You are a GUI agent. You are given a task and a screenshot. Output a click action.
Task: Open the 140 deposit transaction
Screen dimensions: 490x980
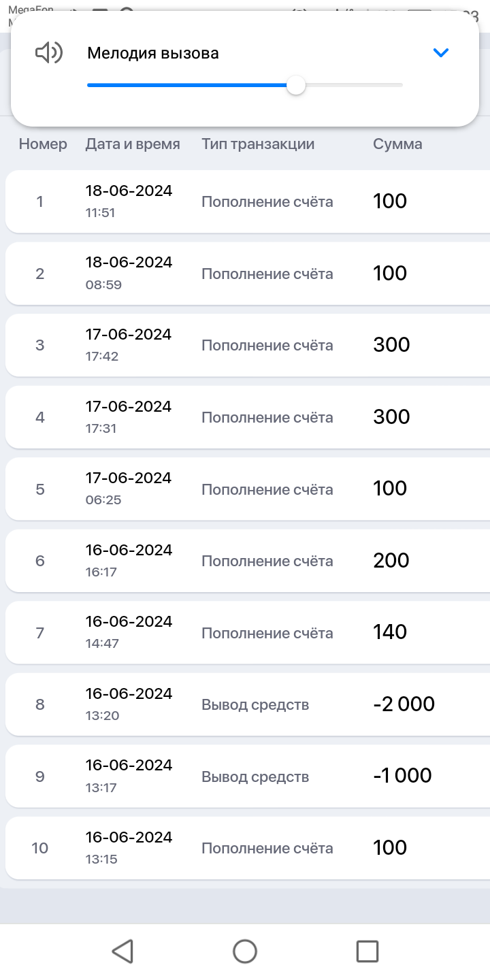point(248,633)
